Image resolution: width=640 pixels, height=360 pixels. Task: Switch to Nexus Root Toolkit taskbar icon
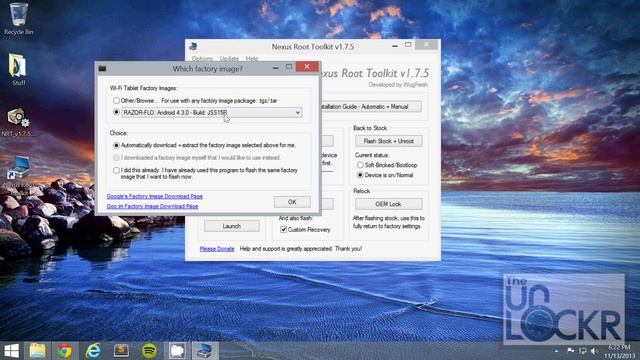204,351
